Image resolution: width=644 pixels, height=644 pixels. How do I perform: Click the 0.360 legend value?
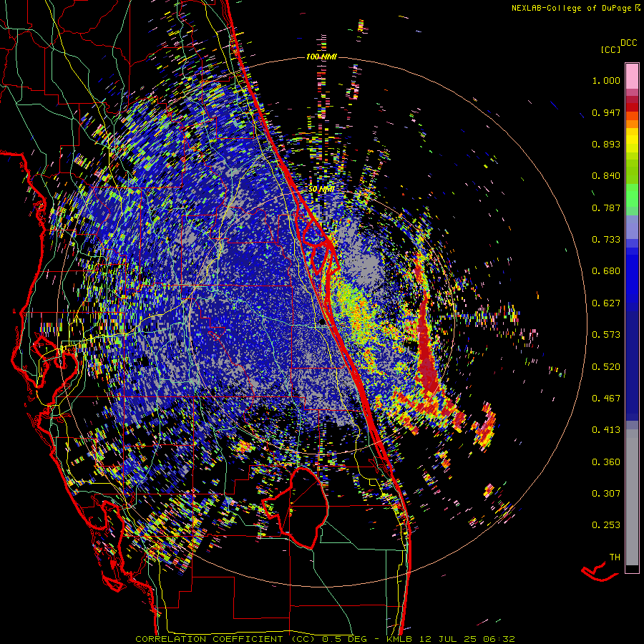pos(606,462)
